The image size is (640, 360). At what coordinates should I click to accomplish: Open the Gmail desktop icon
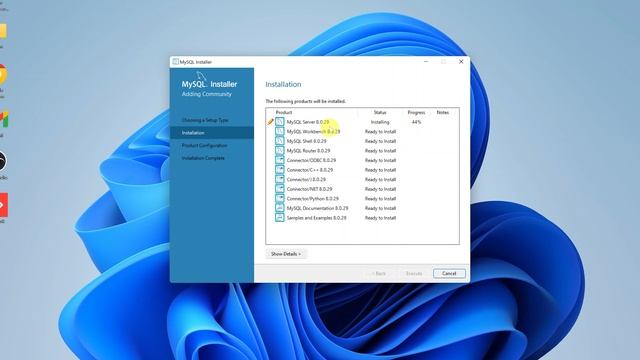coord(4,120)
